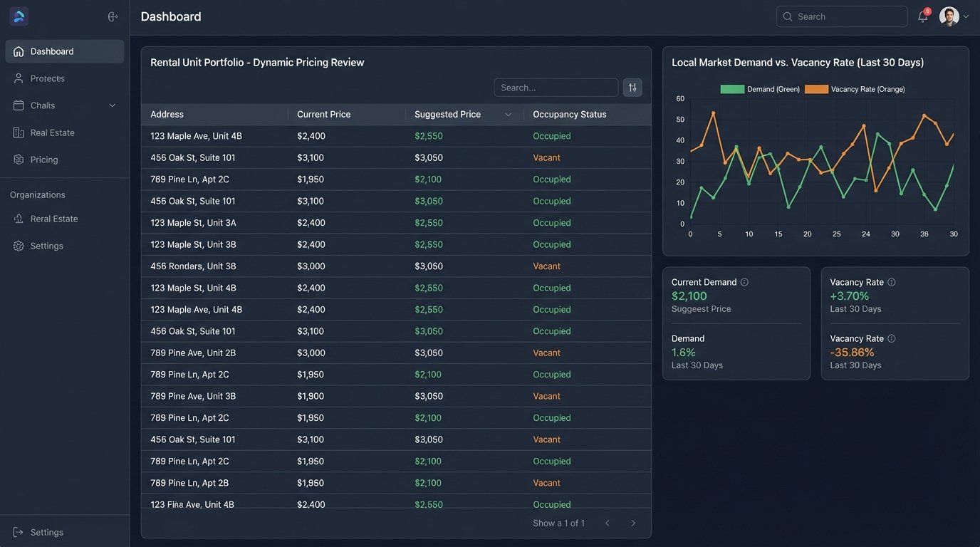Click the top header Search box

click(x=842, y=16)
